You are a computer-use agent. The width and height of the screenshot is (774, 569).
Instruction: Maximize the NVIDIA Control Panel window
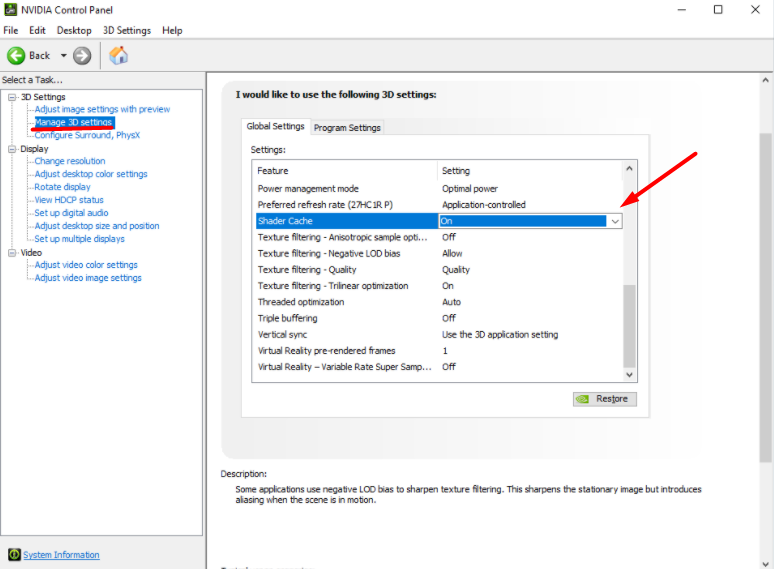click(x=718, y=9)
